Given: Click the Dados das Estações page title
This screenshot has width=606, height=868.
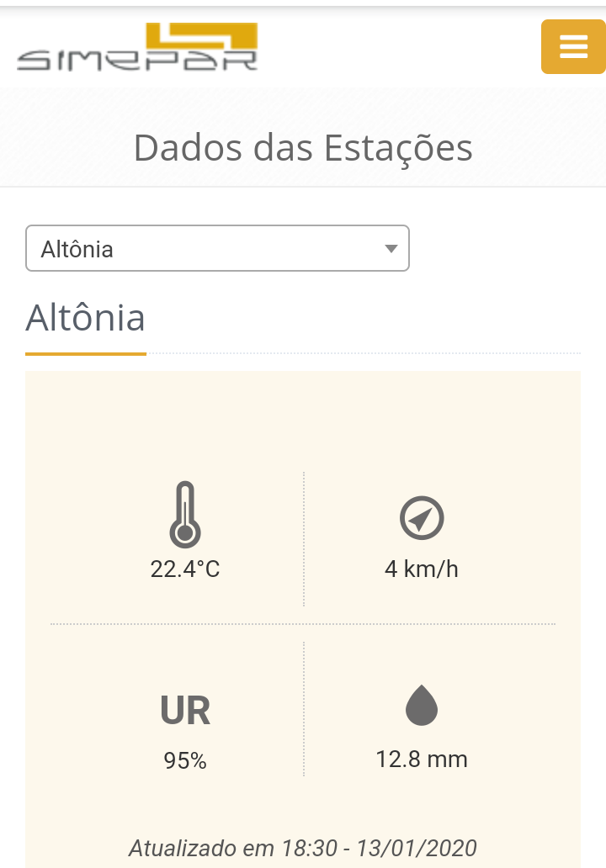Looking at the screenshot, I should click(303, 148).
